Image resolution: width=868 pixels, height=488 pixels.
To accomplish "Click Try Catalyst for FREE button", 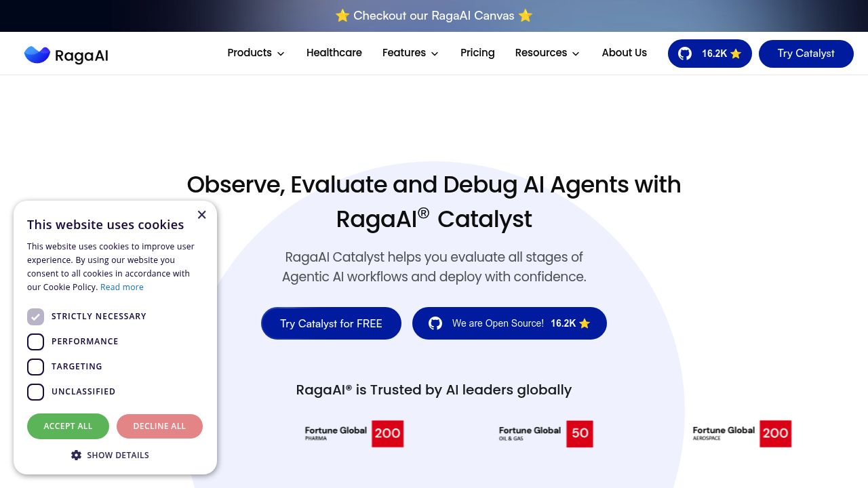I will pyautogui.click(x=331, y=323).
